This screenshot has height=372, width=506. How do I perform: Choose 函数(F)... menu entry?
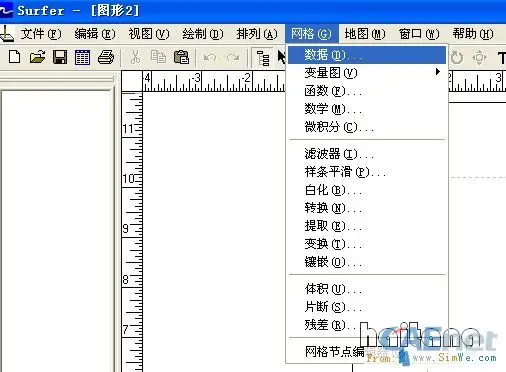tap(367, 91)
